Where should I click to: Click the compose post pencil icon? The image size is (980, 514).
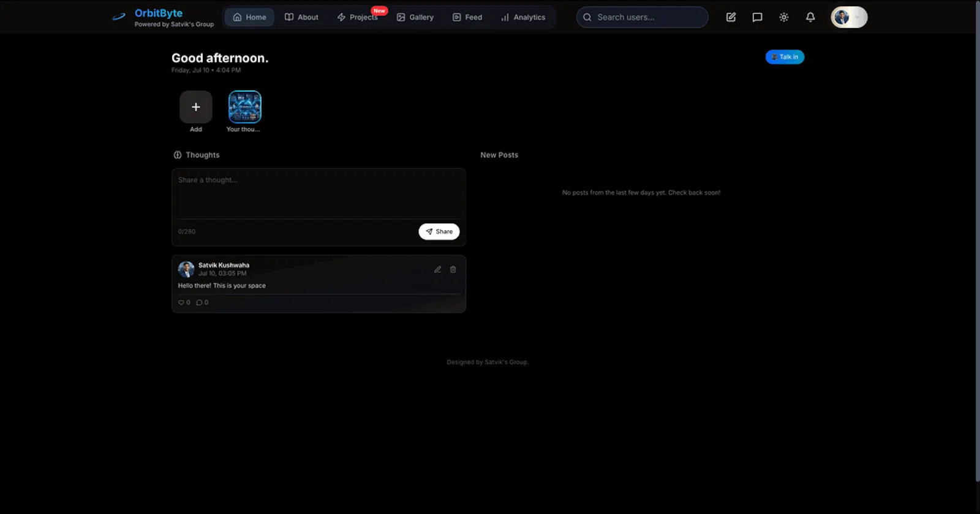point(731,17)
